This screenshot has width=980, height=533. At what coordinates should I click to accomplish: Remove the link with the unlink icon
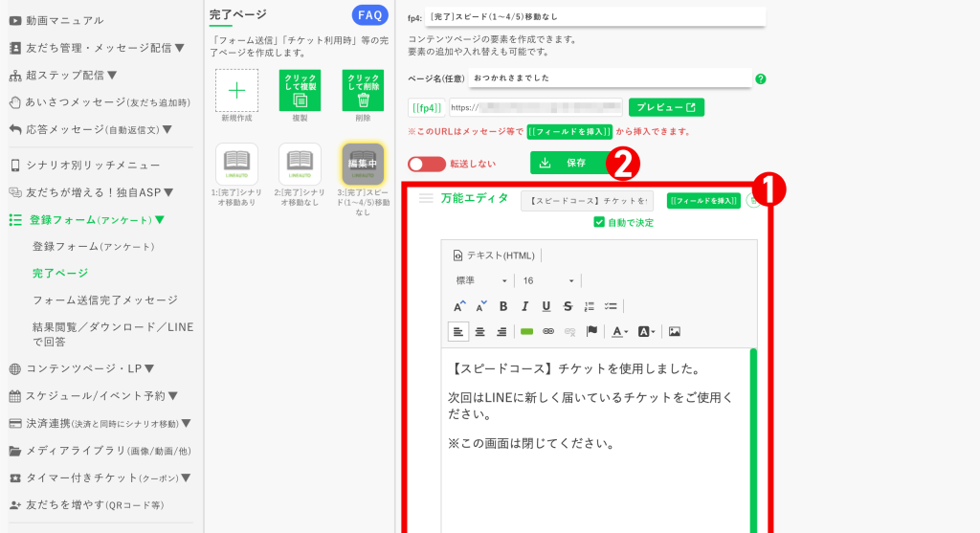tap(569, 332)
